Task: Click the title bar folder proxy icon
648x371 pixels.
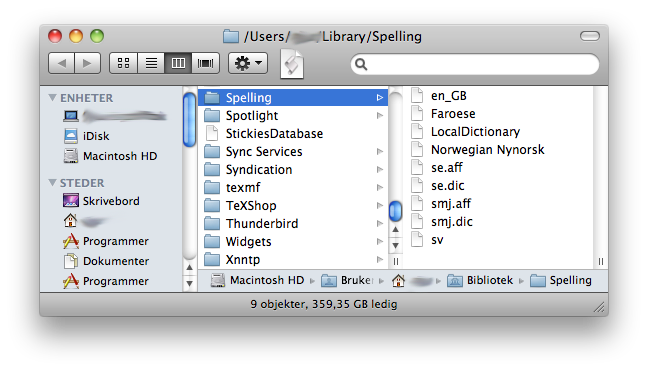Action: click(x=231, y=36)
